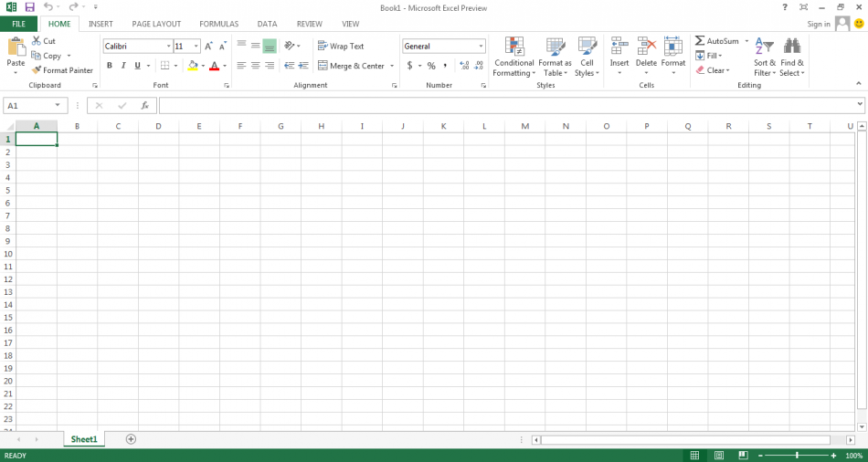Toggle Align Right horizontal alignment

(x=270, y=66)
